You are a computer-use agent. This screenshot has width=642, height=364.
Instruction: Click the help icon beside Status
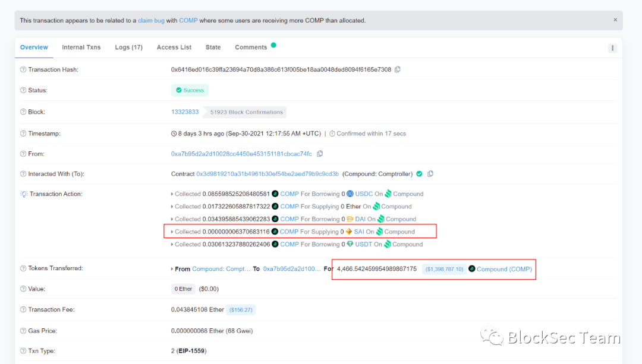tap(23, 90)
